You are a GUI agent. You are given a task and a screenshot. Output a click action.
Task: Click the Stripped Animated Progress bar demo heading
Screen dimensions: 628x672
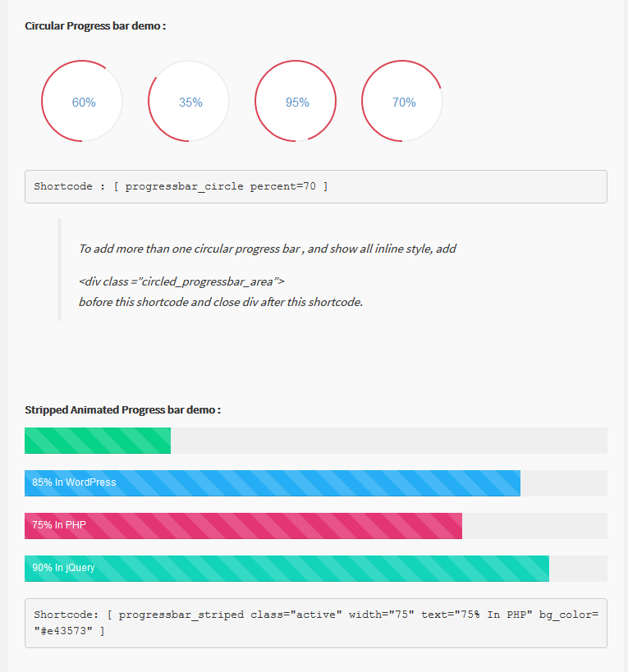[122, 410]
